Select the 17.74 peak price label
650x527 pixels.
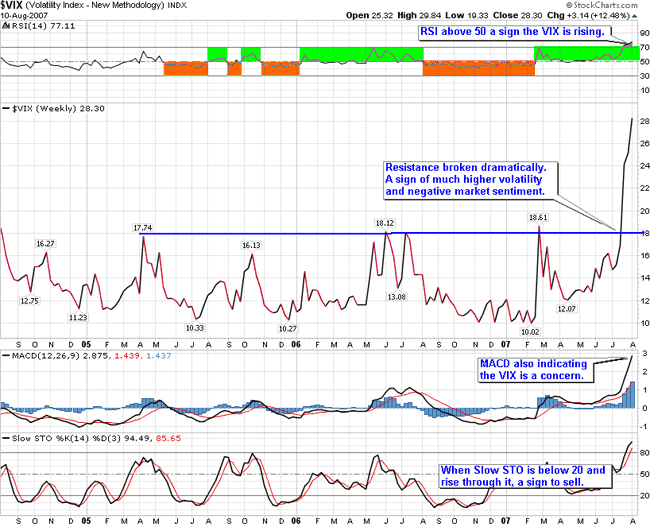tap(144, 227)
